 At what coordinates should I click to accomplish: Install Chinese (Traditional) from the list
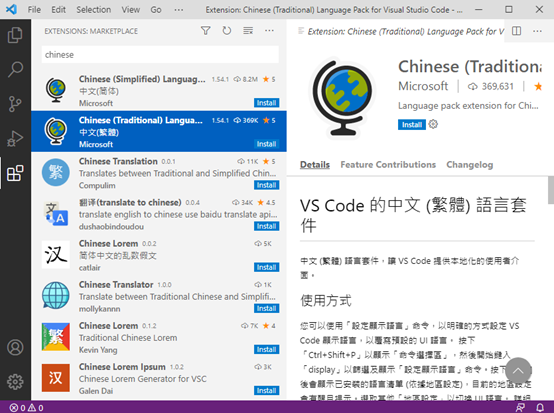click(266, 144)
